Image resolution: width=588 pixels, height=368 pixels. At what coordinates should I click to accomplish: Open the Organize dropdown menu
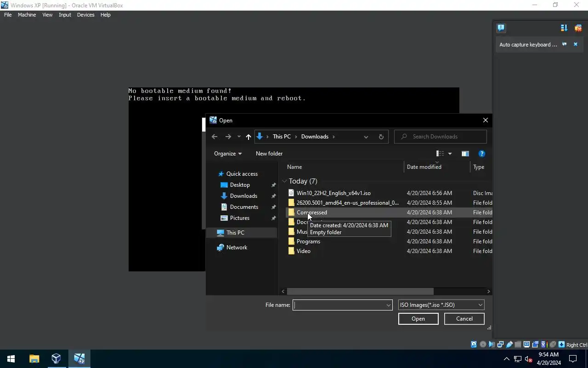click(228, 154)
